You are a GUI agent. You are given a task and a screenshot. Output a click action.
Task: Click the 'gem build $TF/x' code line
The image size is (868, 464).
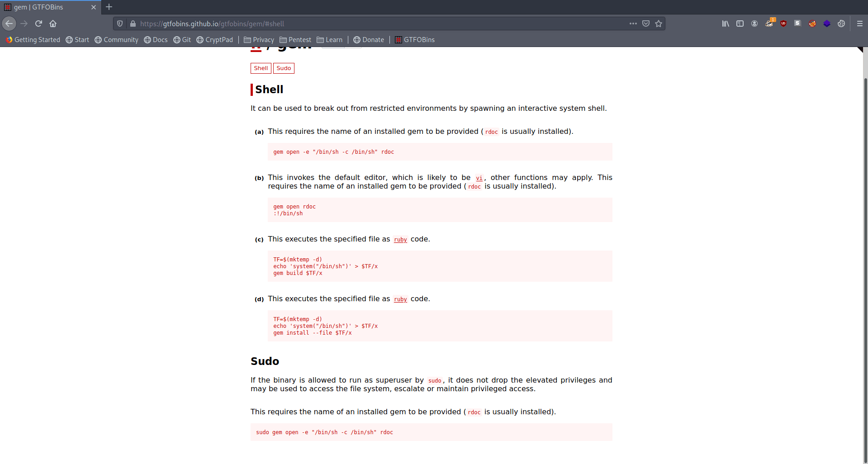click(298, 273)
